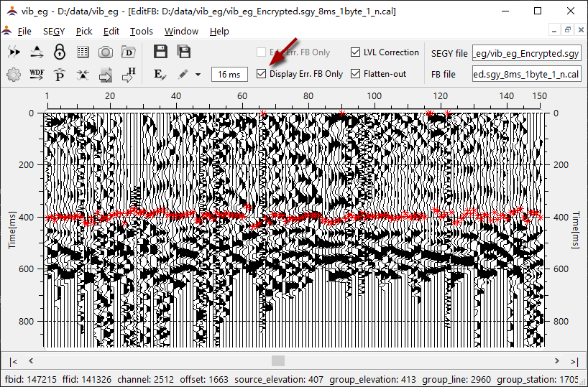Uncheck Display Err. FB Only checkbox
Viewport: 588px width, 387px height.
point(262,74)
